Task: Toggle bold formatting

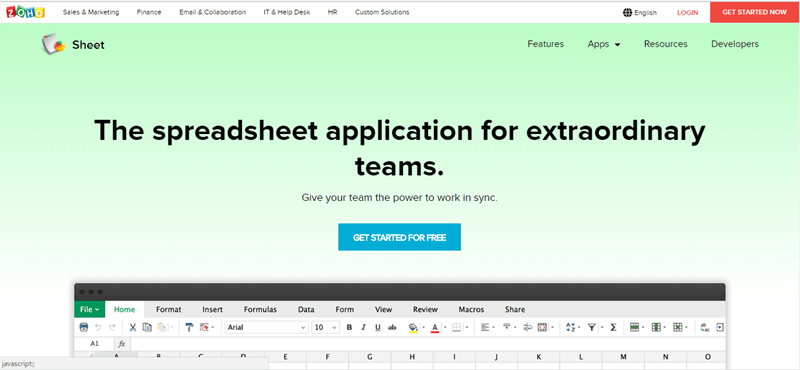Action: pos(349,328)
